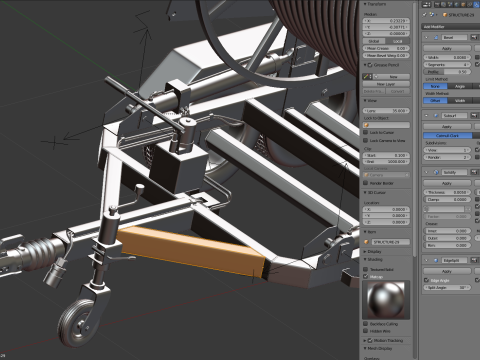
Task: Click the grease pencil data-block browse icon
Action: [x=367, y=77]
